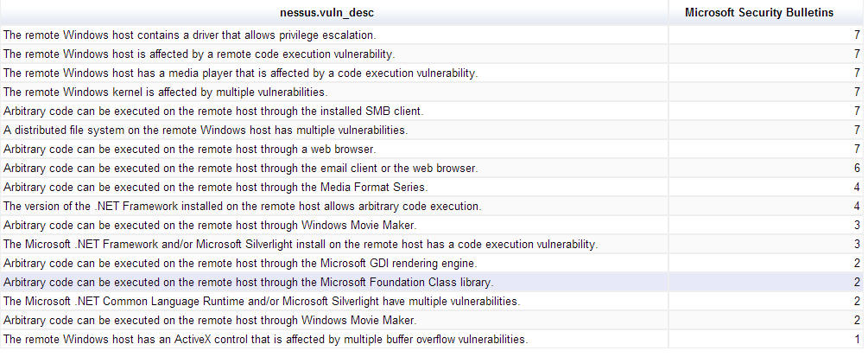Select the highlighted Microsoft Foundation Class library row
The height and width of the screenshot is (357, 868).
[x=432, y=282]
